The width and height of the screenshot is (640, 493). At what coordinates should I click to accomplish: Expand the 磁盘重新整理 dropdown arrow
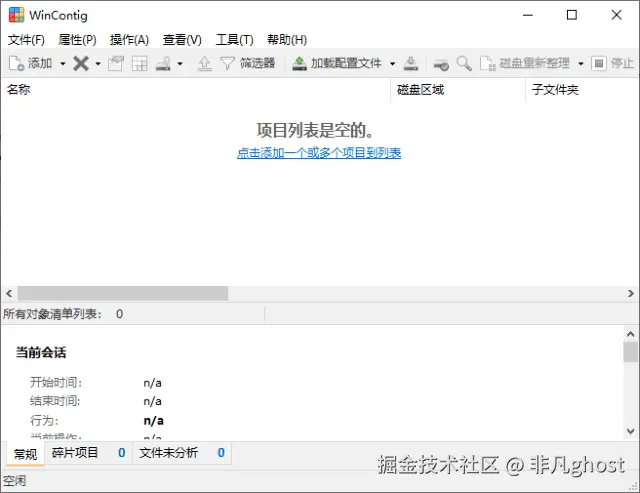pos(581,64)
